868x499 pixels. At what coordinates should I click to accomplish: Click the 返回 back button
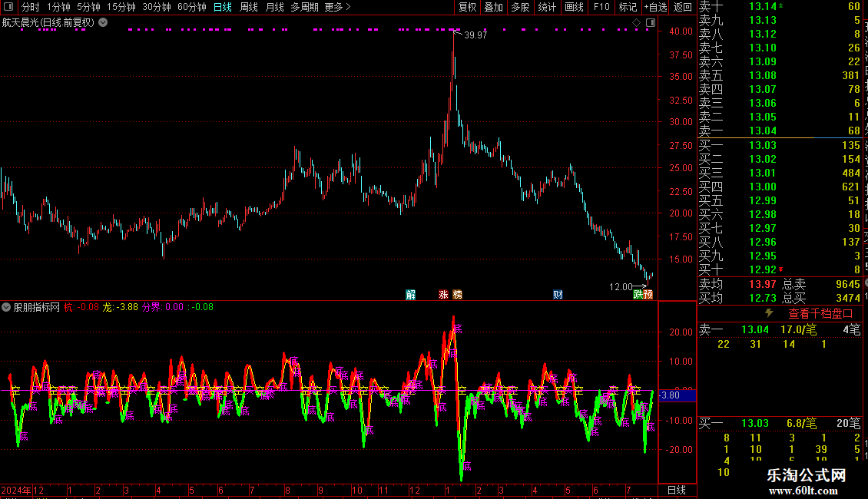pyautogui.click(x=683, y=7)
